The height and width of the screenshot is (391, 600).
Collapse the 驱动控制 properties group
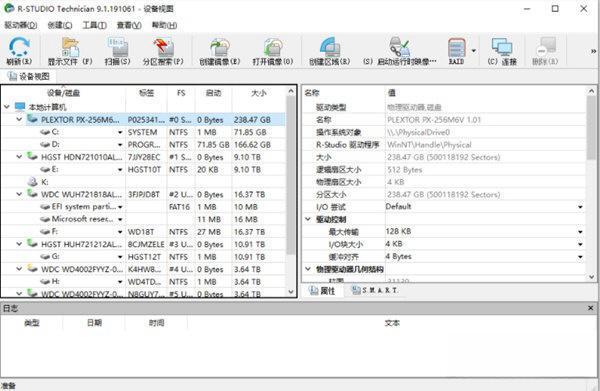308,219
